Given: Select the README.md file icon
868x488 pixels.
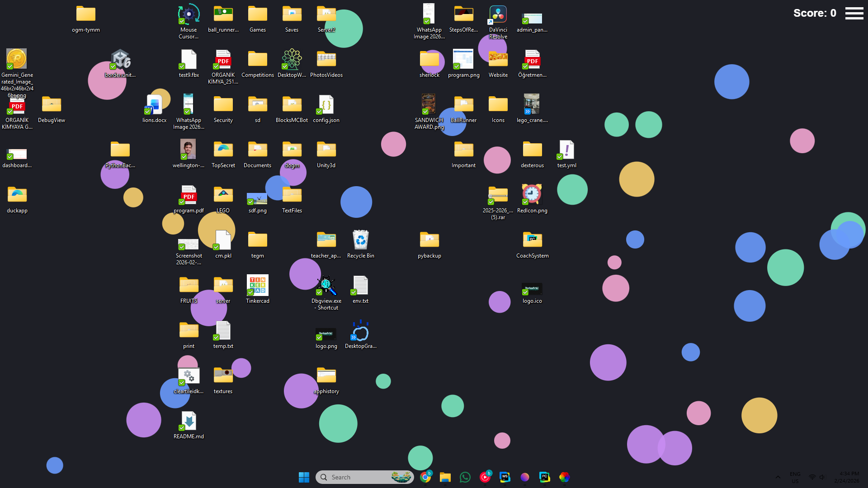Looking at the screenshot, I should pos(189,421).
